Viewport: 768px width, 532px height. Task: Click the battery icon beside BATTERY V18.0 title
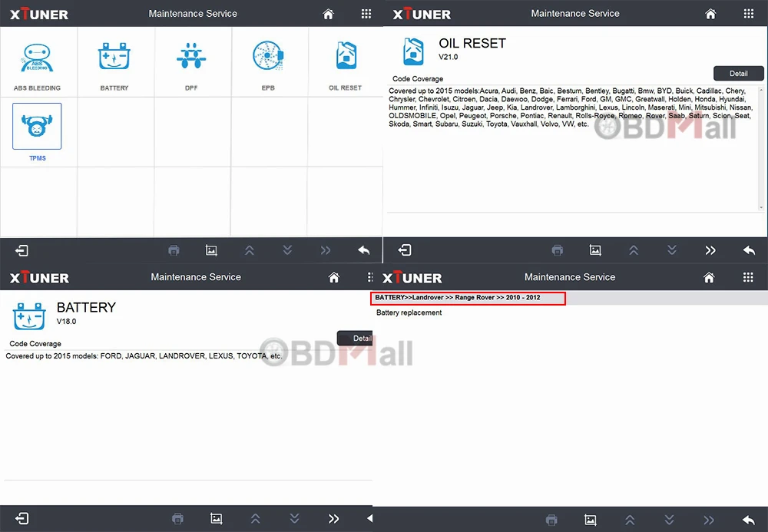(29, 316)
